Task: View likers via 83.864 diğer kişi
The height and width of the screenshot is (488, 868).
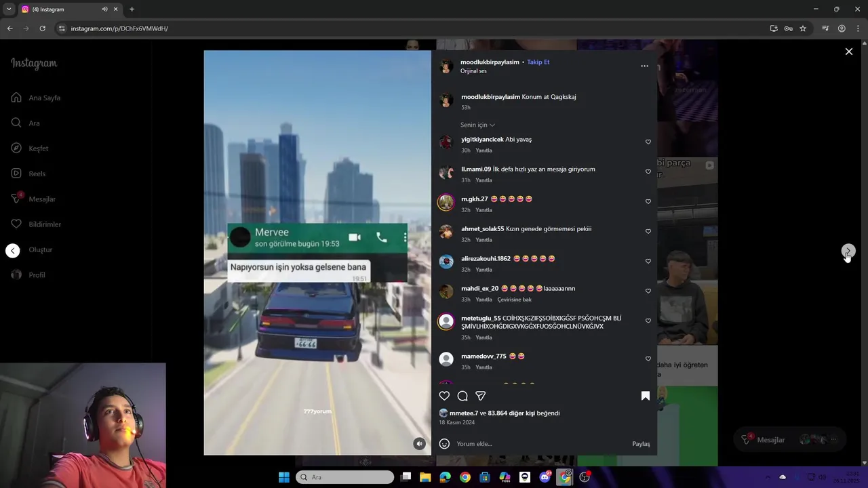Action: point(511,413)
